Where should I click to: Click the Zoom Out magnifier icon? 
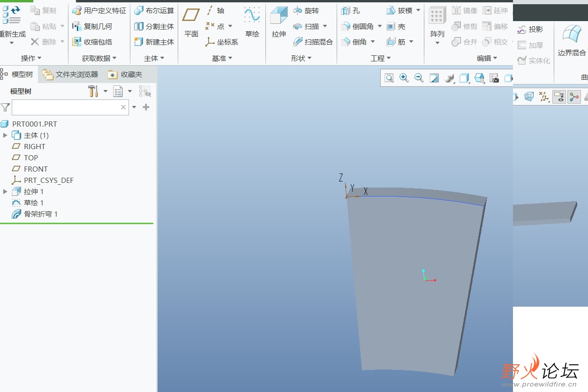(x=419, y=78)
